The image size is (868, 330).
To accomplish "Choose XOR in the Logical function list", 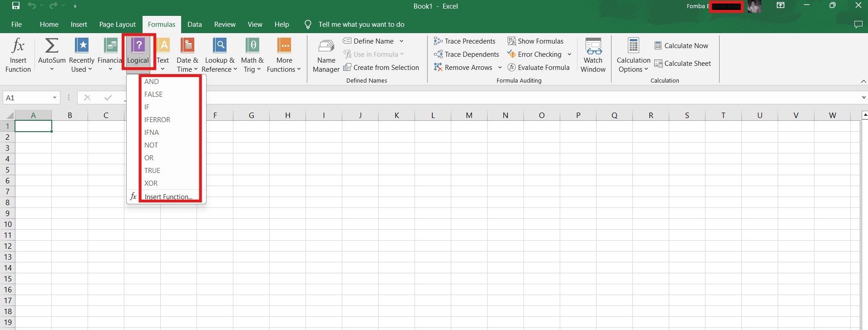I will point(151,183).
